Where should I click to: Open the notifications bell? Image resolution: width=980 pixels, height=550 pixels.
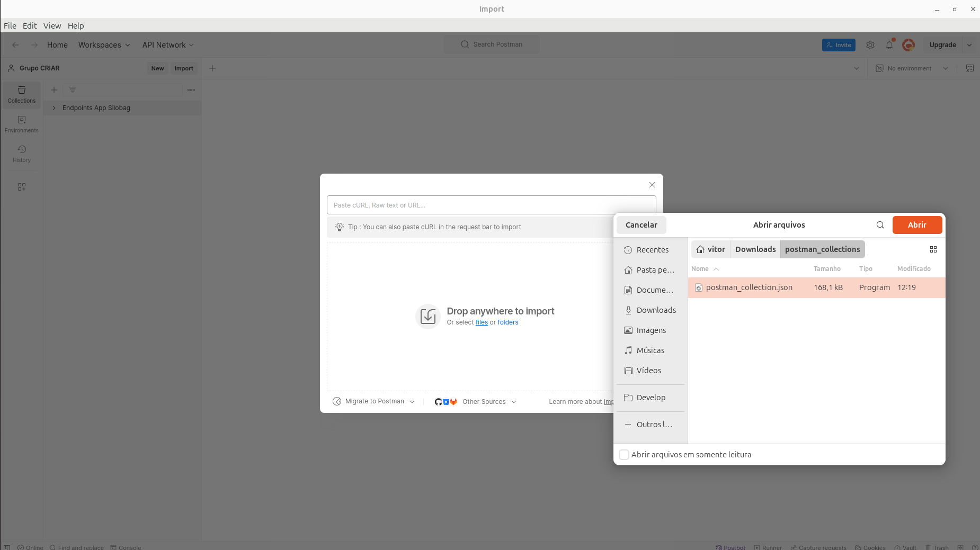(x=889, y=45)
